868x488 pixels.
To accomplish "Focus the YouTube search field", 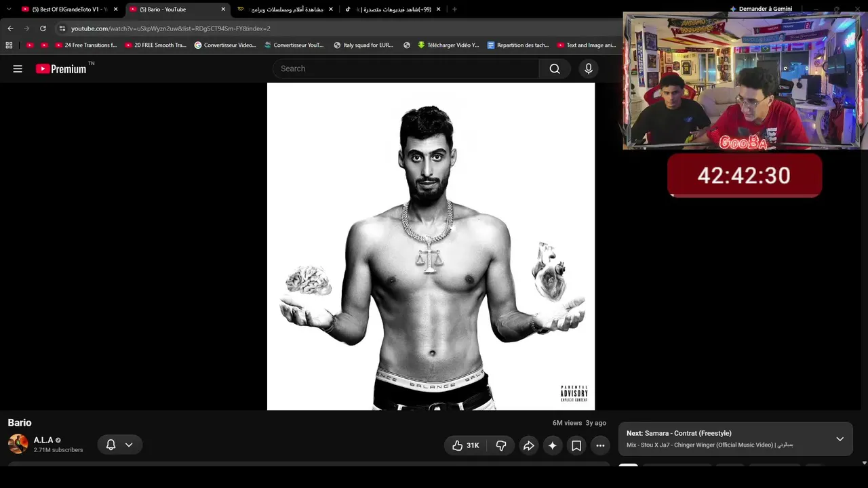I will pos(406,68).
